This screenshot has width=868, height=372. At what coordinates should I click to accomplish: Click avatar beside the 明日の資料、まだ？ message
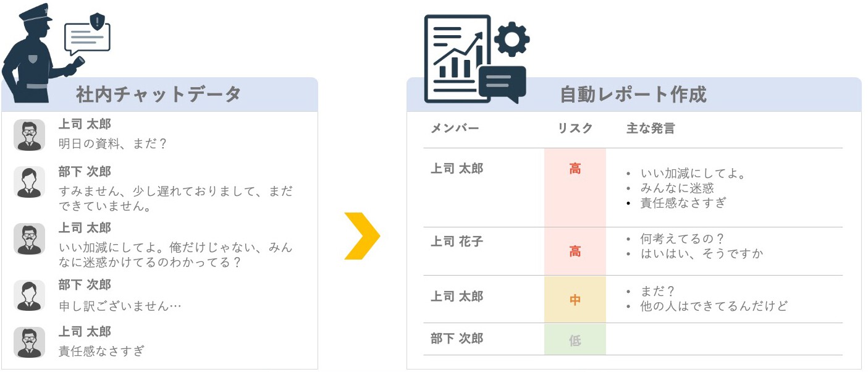[x=30, y=135]
